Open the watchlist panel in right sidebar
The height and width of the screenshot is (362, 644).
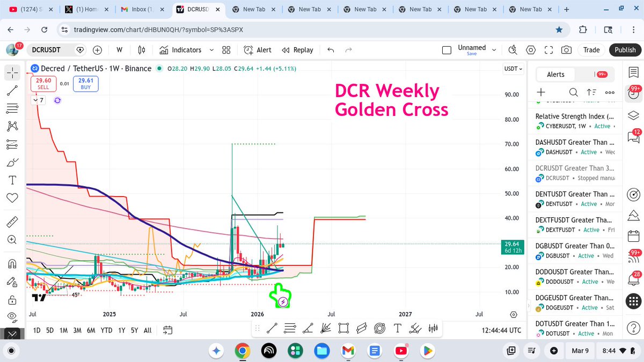[633, 71]
